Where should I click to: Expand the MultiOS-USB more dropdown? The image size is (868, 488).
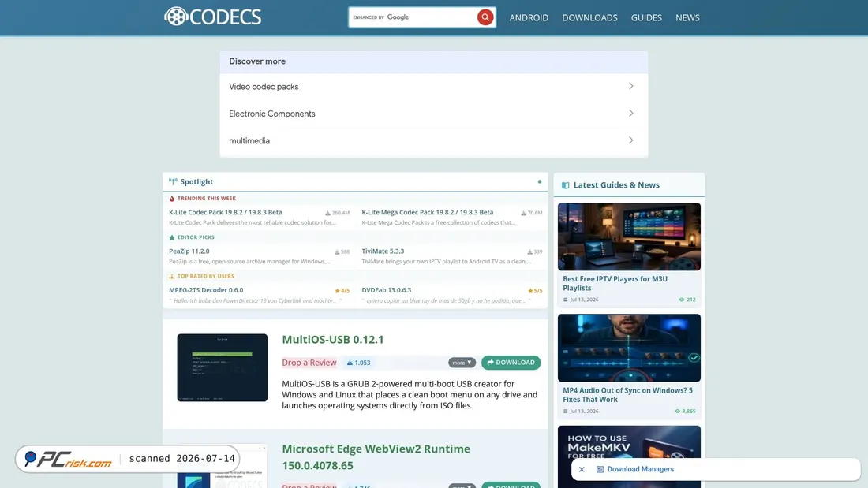(462, 363)
